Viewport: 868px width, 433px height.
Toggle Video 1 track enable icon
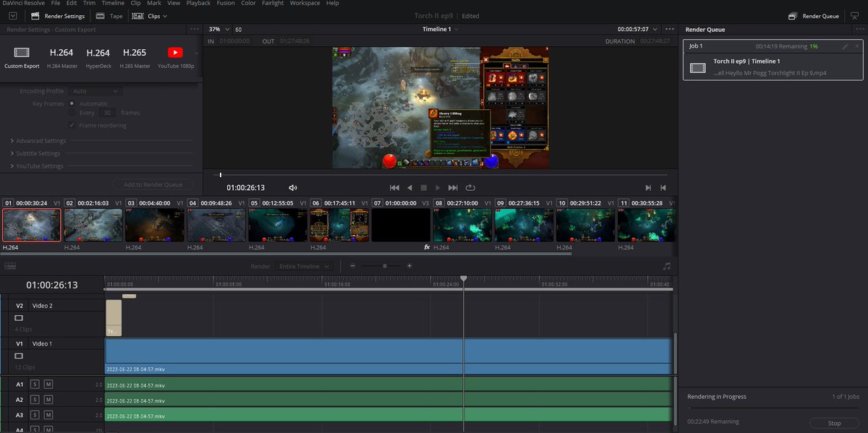click(19, 356)
